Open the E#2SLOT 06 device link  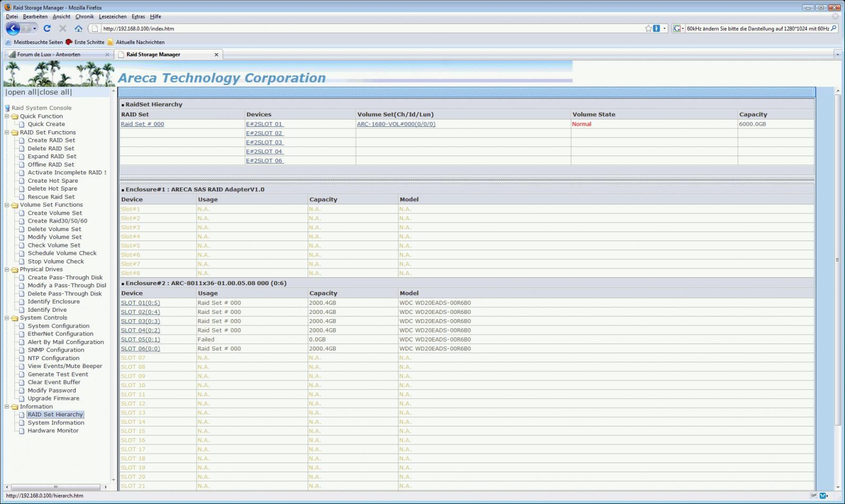265,161
